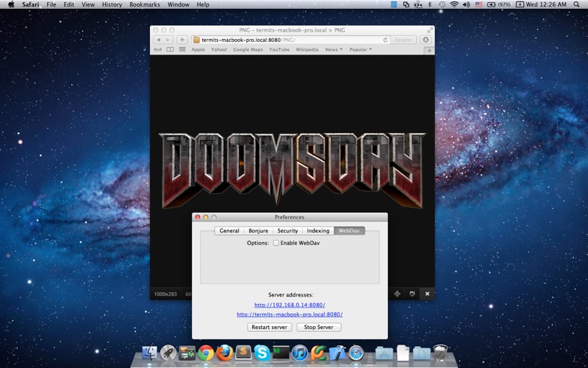Open iTunes from the Dock
This screenshot has height=368, width=588.
(x=300, y=353)
